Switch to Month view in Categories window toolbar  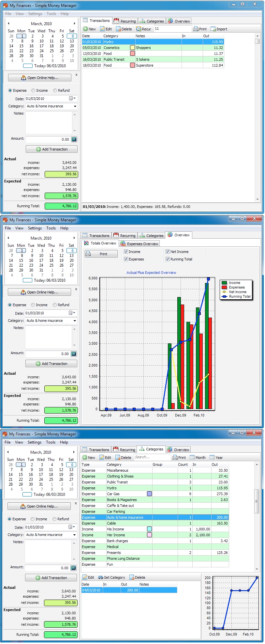tap(192, 458)
